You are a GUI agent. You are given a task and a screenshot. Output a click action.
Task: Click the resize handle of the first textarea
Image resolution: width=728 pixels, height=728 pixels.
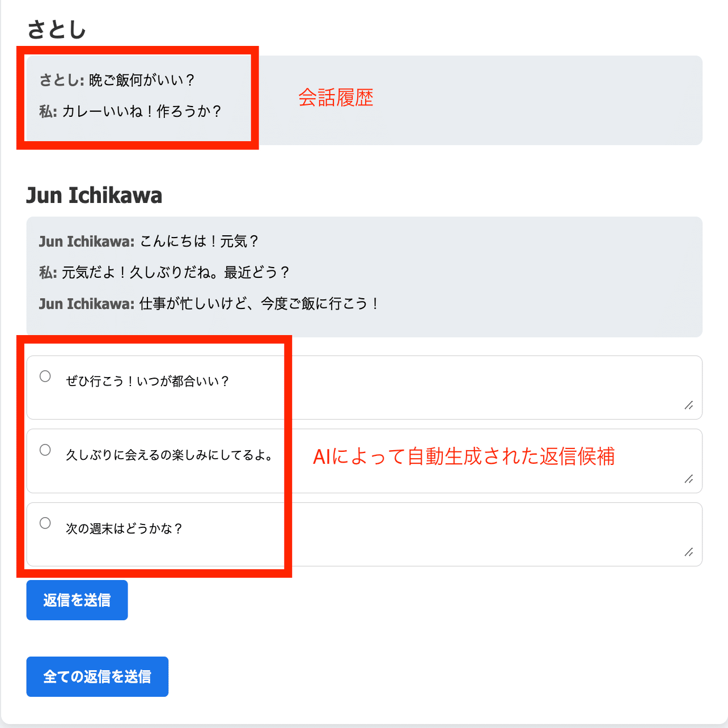coord(689,405)
